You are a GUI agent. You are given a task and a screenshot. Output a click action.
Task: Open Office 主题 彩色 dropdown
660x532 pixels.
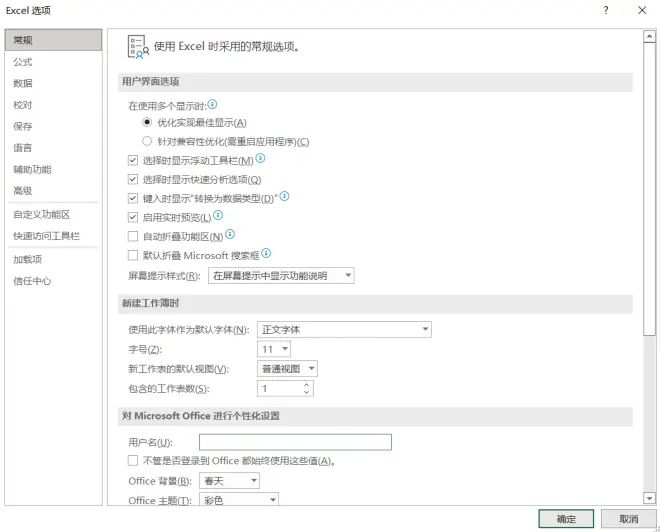tap(239, 500)
